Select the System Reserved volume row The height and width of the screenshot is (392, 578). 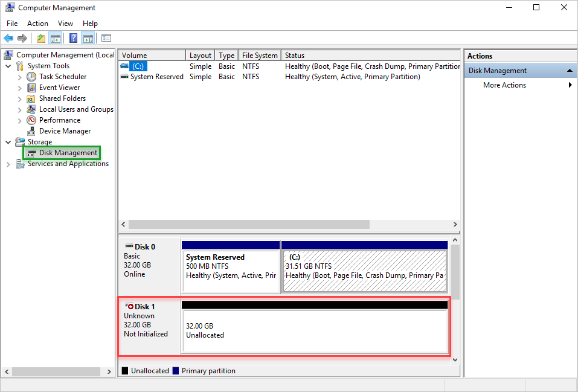(156, 77)
